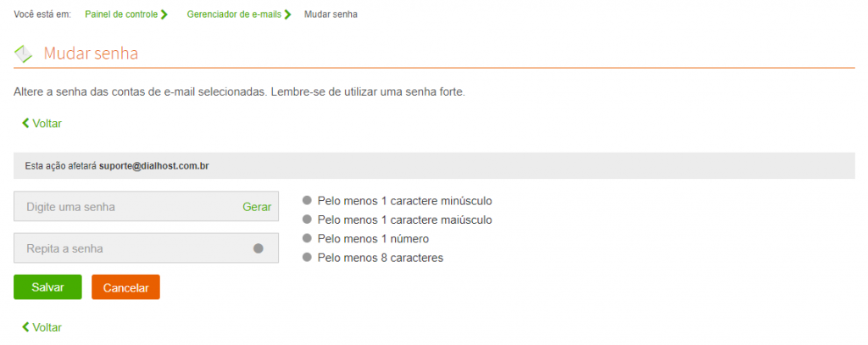Save the new password with Salvar
The image size is (868, 345).
[x=47, y=287]
